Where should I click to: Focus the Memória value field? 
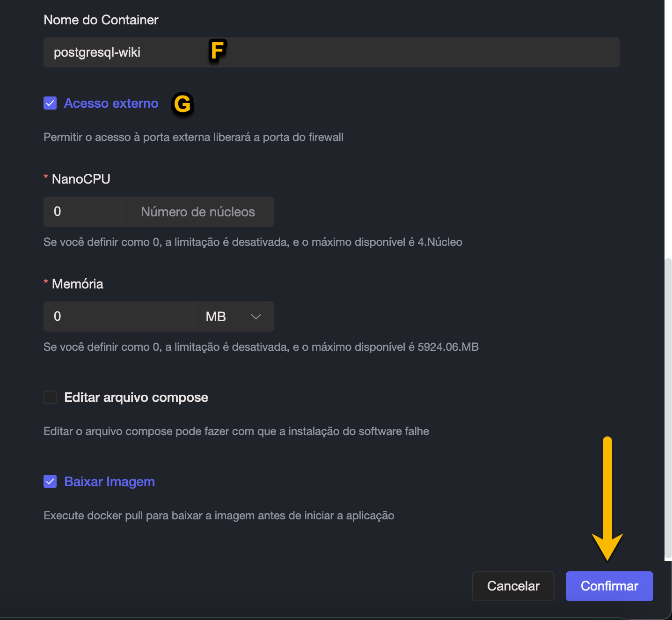coord(118,317)
